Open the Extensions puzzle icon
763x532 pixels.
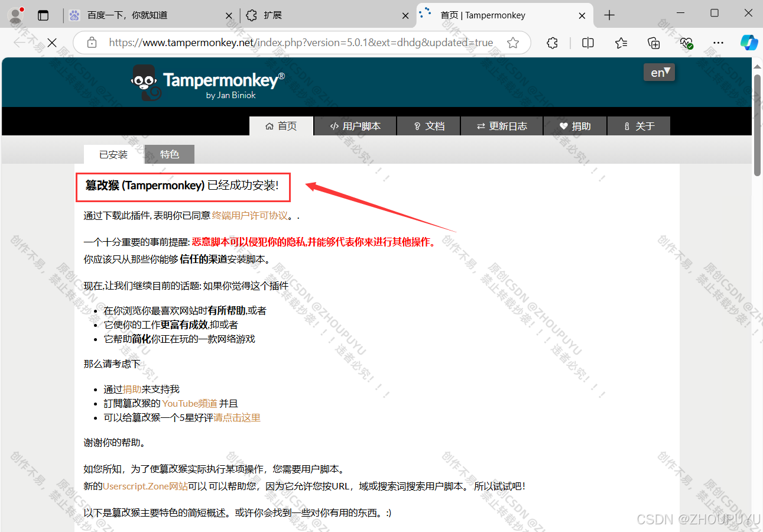point(552,43)
